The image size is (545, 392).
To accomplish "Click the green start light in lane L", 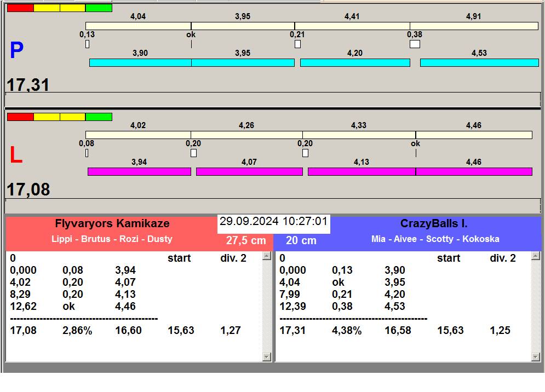I will (x=99, y=117).
